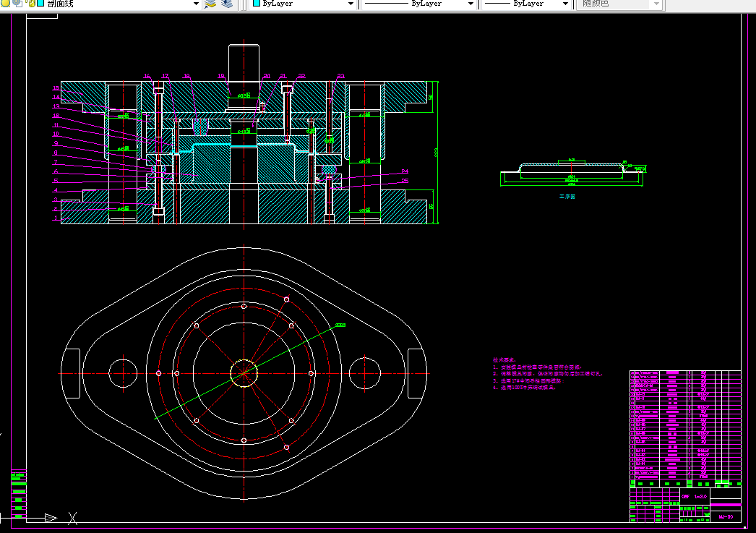This screenshot has width=756, height=533.
Task: Select part balloon number 24
Action: point(405,171)
